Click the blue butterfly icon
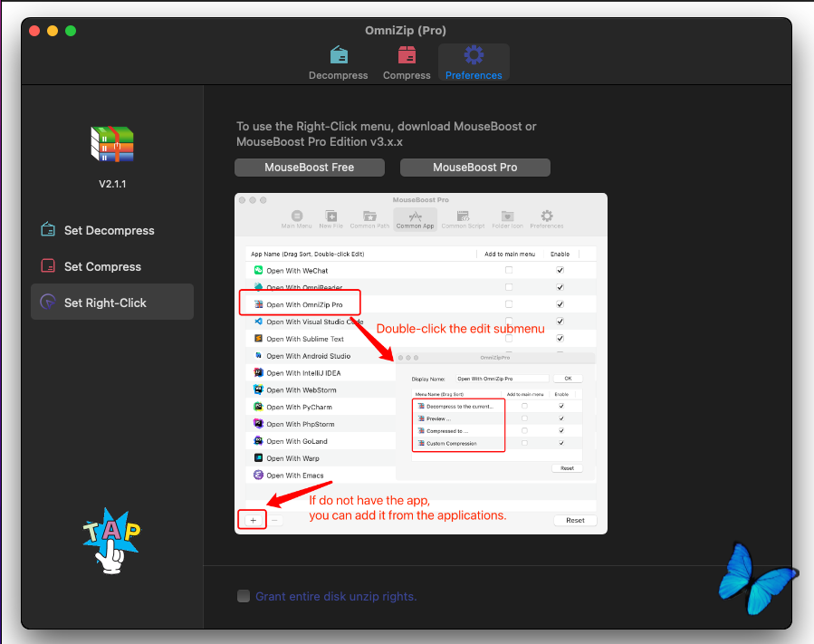Screen dimensions: 814x644 tap(757, 578)
